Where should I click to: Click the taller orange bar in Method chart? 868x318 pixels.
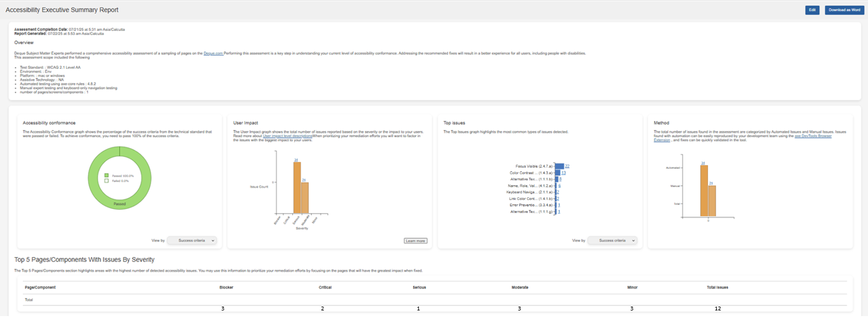704,190
